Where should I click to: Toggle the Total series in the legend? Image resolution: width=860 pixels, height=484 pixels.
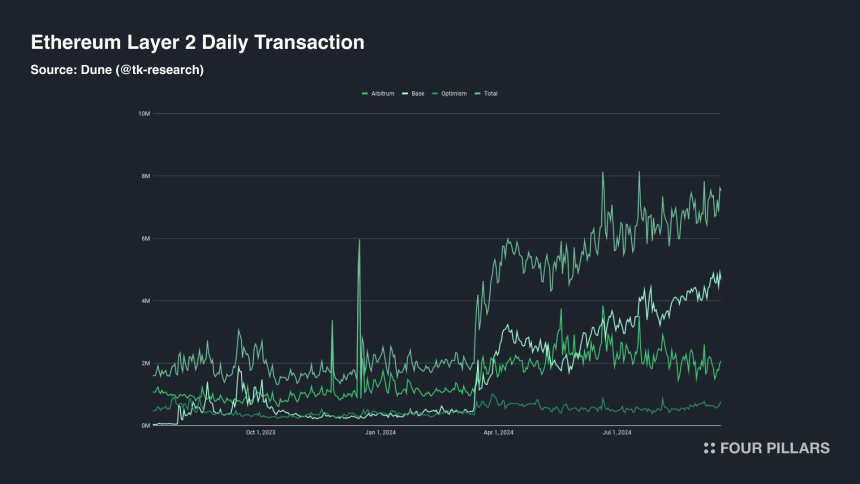(x=486, y=94)
